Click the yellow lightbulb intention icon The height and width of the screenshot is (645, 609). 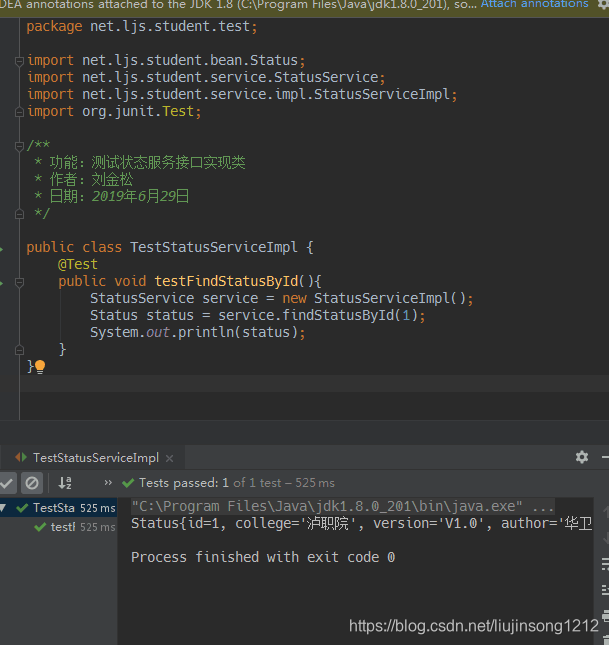tap(40, 366)
